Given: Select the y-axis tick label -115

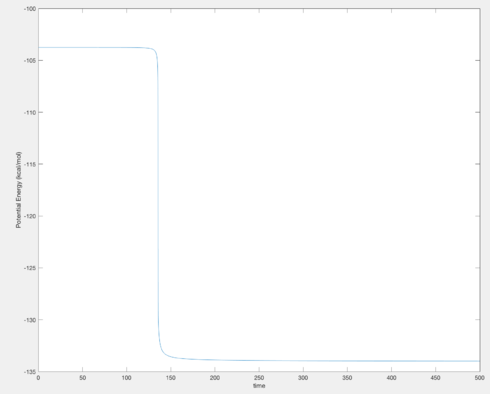Looking at the screenshot, I should coord(30,164).
